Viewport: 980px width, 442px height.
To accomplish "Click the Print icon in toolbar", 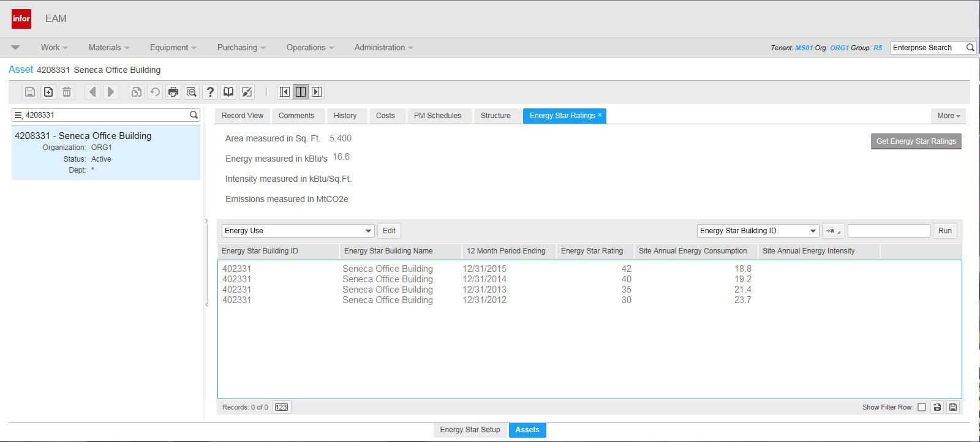I will [173, 92].
